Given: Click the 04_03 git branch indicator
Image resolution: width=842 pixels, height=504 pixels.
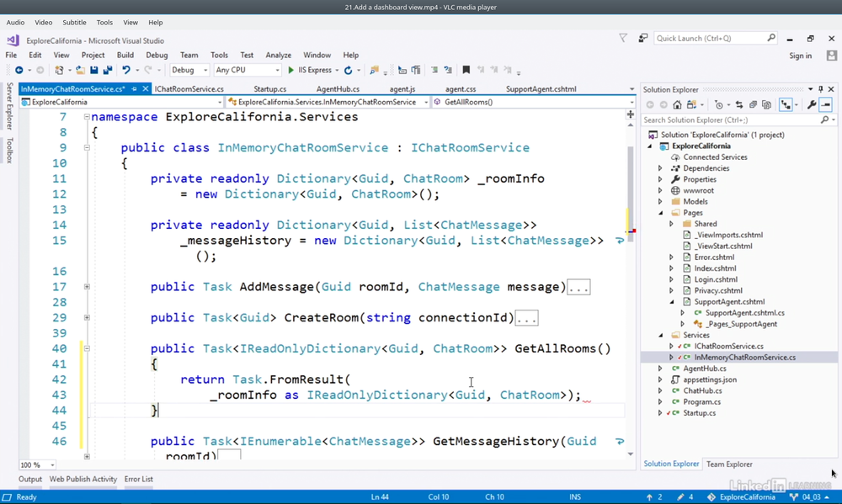Looking at the screenshot, I should click(811, 497).
